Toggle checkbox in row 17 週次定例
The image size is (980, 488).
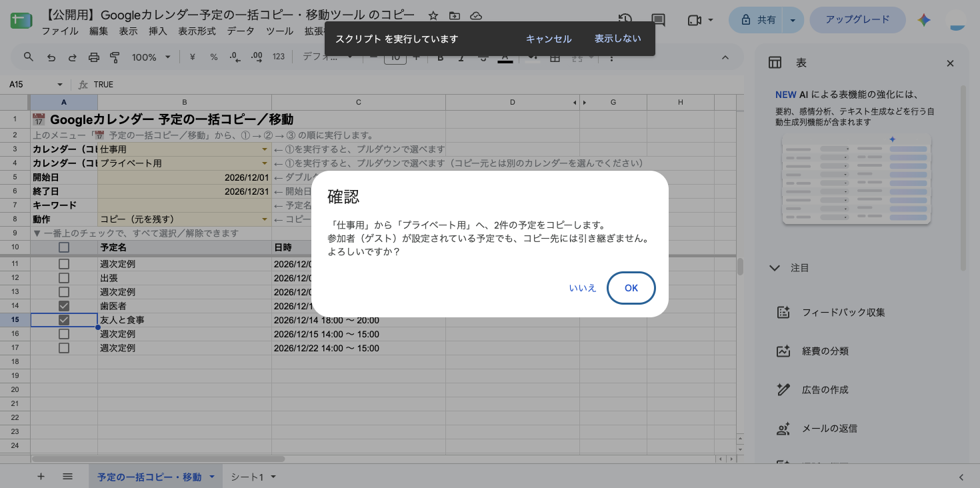click(x=64, y=348)
